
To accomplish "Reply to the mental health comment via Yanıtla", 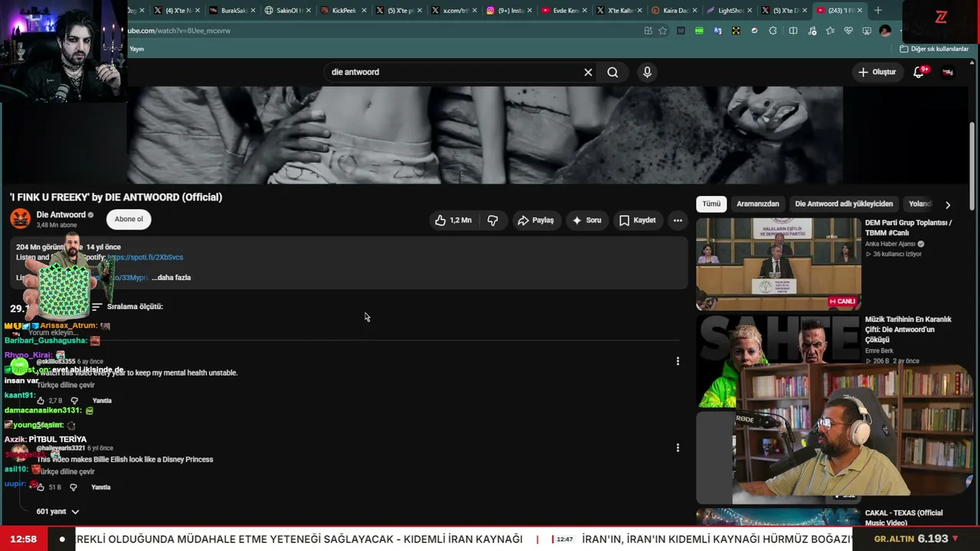I will (x=102, y=401).
